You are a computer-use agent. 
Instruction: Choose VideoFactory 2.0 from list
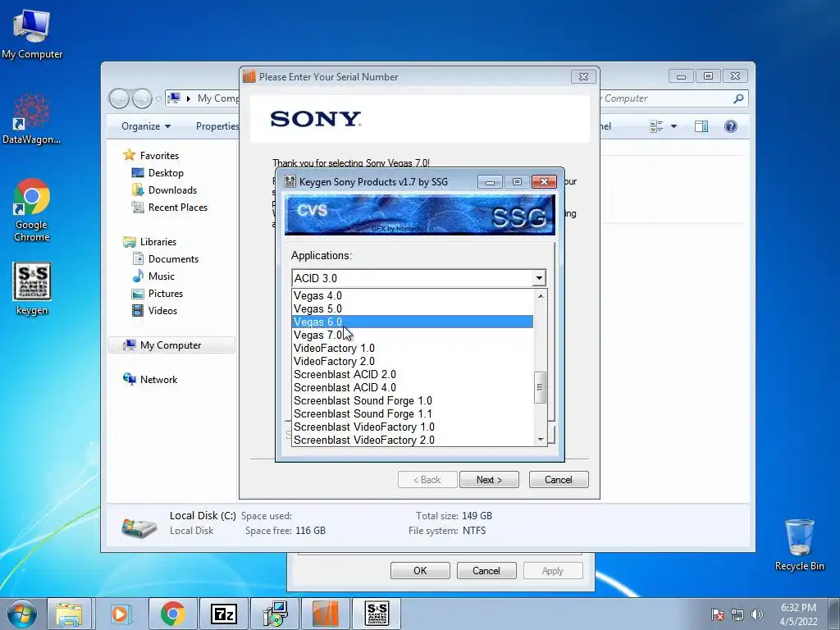[412, 361]
